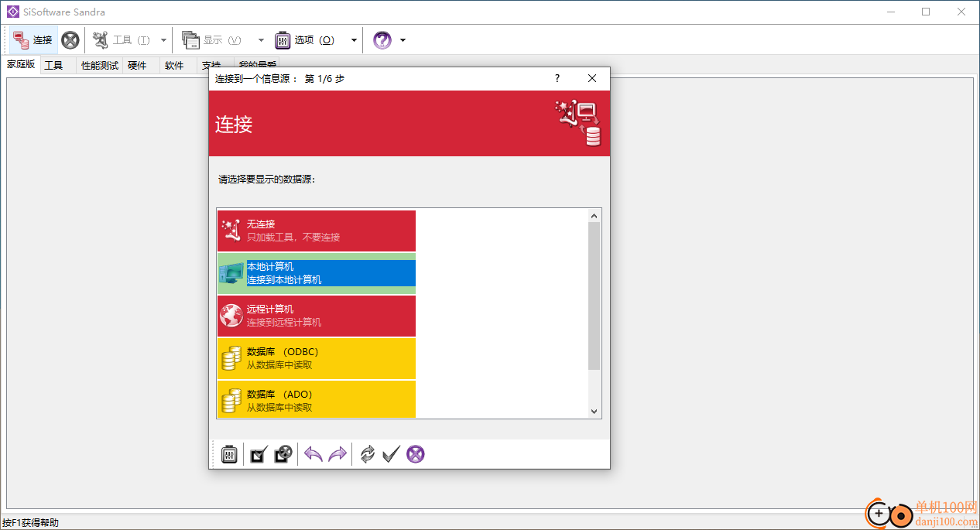Select the 远程计算机 data source
This screenshot has width=980, height=530.
[317, 316]
